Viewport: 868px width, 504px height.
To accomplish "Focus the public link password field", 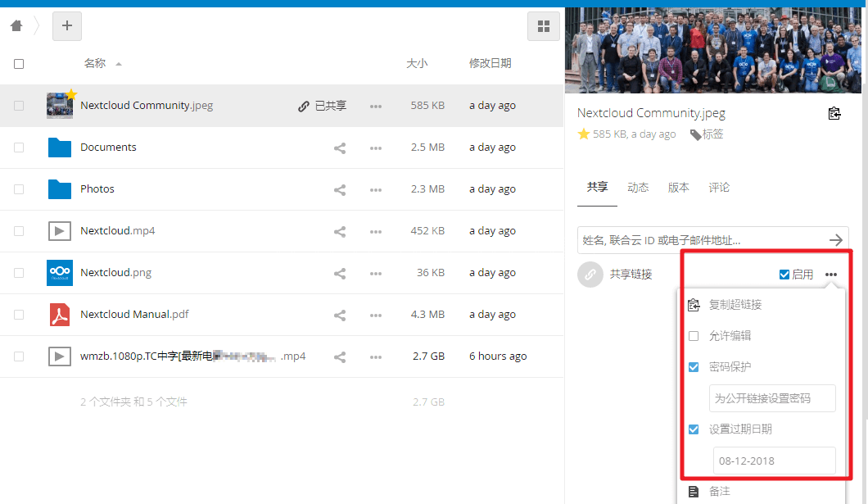I will pyautogui.click(x=772, y=398).
